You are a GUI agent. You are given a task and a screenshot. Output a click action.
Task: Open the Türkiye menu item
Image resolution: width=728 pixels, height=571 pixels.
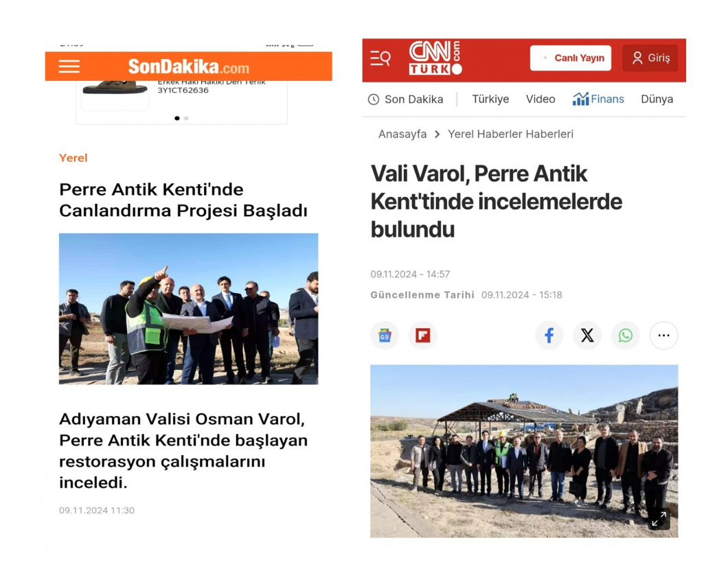coord(490,100)
